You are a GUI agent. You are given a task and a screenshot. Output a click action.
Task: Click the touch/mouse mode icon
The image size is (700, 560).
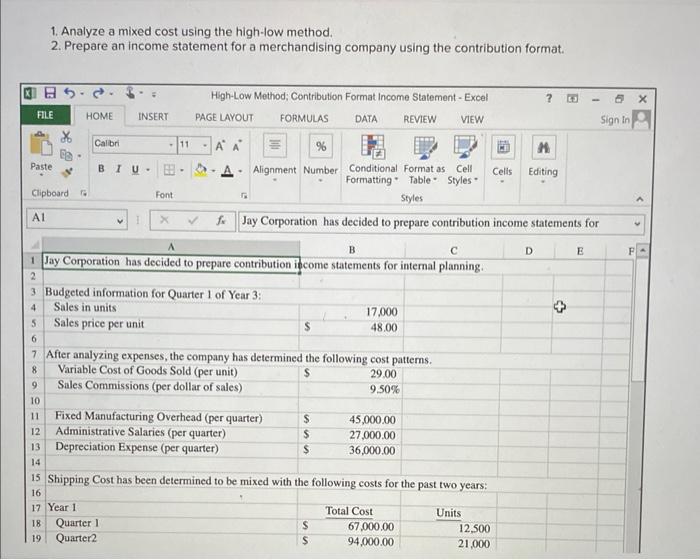point(130,93)
